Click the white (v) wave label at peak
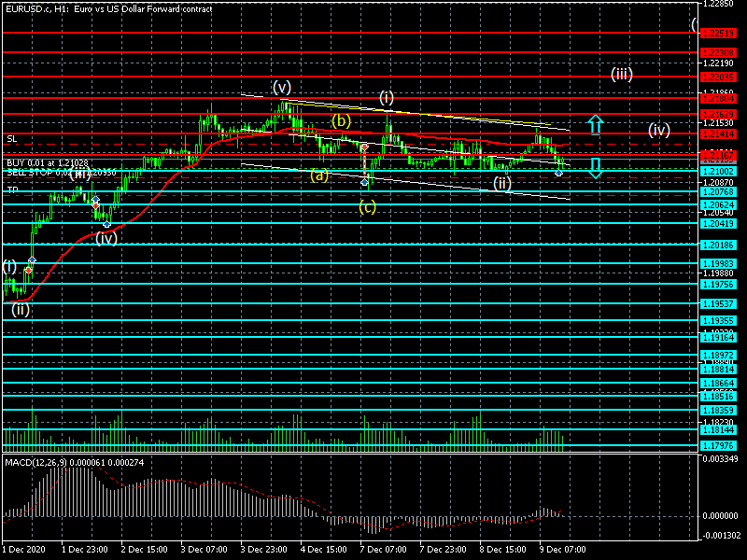Viewport: 747px width, 560px height. click(x=283, y=87)
